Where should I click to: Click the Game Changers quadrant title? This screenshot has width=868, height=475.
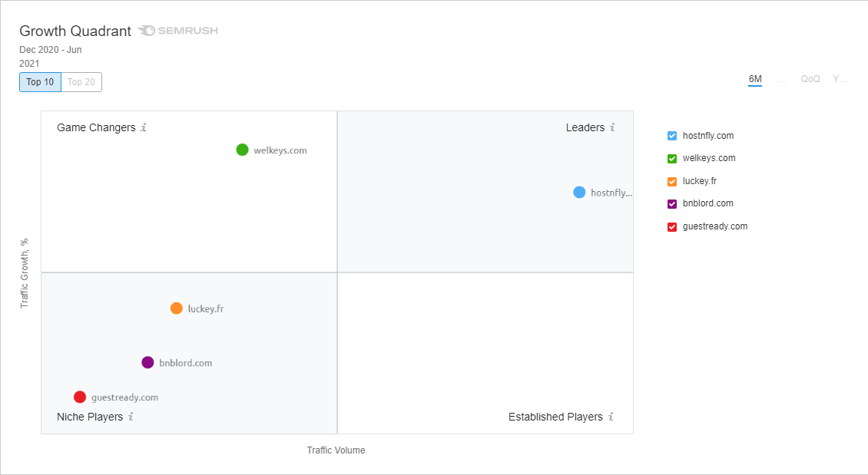coord(96,127)
